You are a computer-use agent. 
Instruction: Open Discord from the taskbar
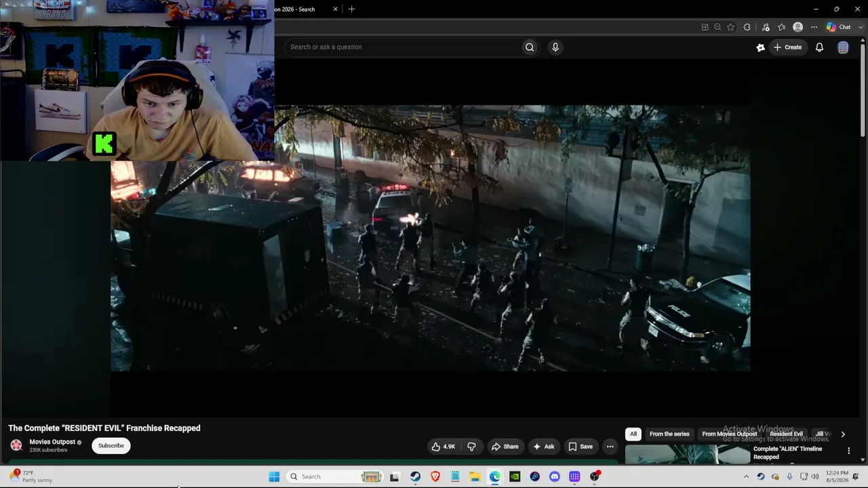coord(555,476)
